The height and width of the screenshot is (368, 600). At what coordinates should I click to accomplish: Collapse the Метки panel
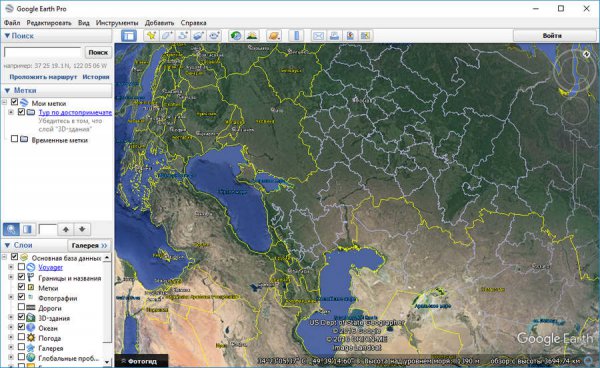click(7, 90)
